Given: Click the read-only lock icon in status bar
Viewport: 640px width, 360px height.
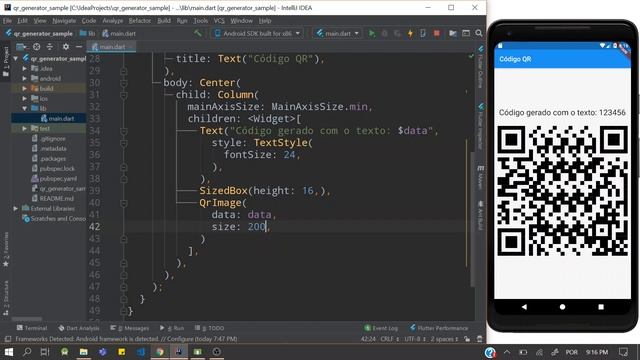Looking at the screenshot, I should (467, 339).
